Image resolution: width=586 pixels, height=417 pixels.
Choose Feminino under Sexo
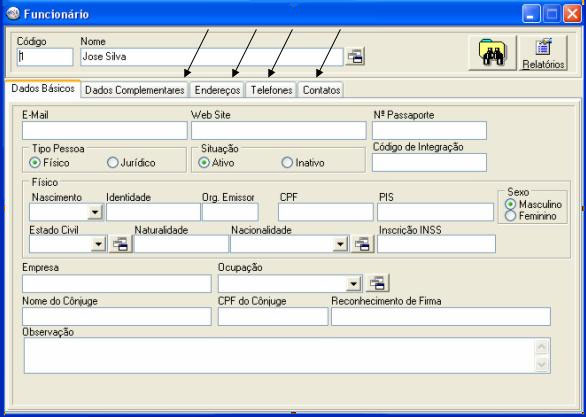(511, 216)
